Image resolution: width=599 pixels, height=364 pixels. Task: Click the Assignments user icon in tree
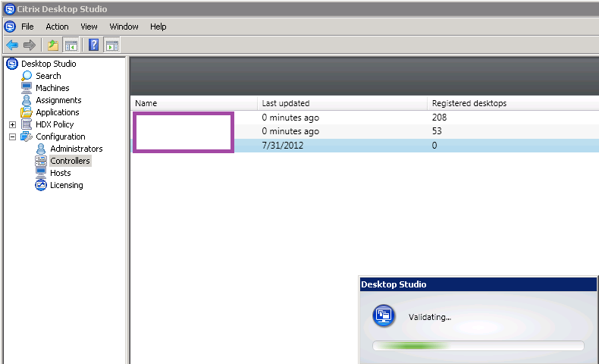(x=27, y=100)
